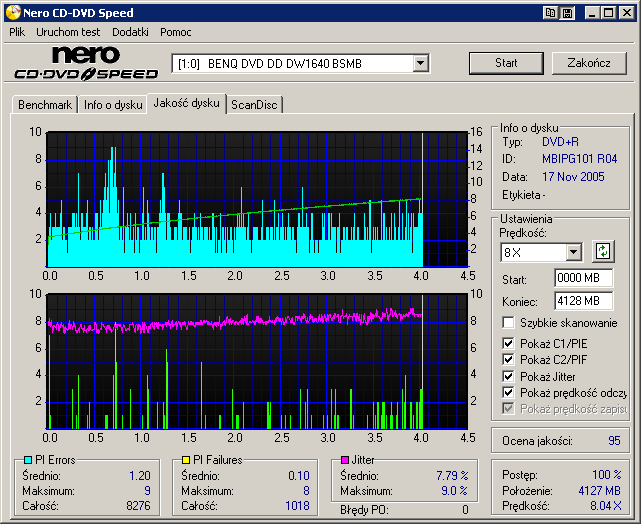Open the Dodatki menu
The width and height of the screenshot is (641, 524).
(x=130, y=32)
